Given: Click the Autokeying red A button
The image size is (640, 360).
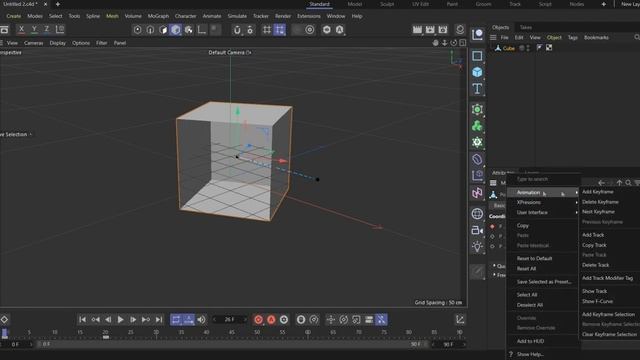Looking at the screenshot, I should 271,320.
